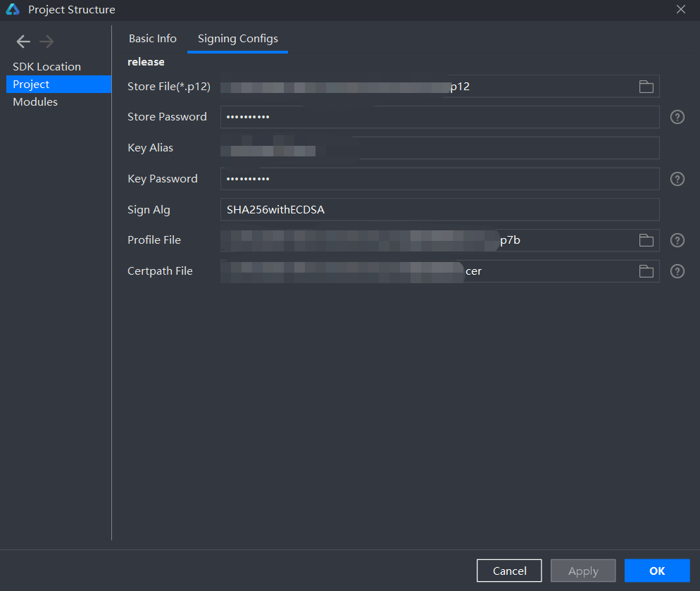
Task: Open help for Profile File
Action: coord(677,240)
